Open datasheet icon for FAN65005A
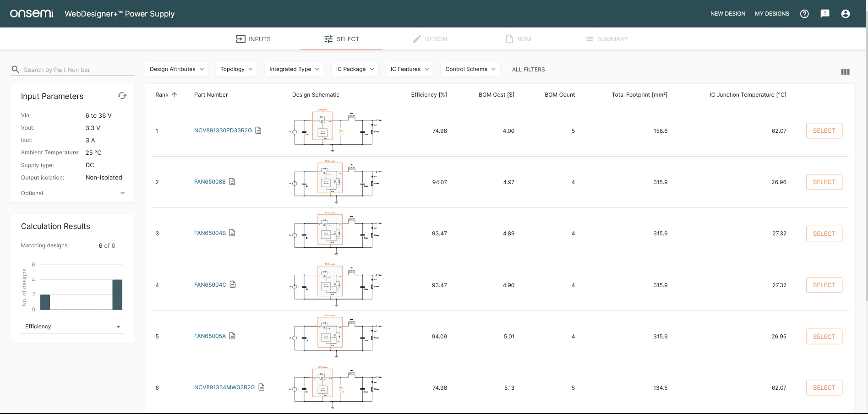 (x=232, y=336)
